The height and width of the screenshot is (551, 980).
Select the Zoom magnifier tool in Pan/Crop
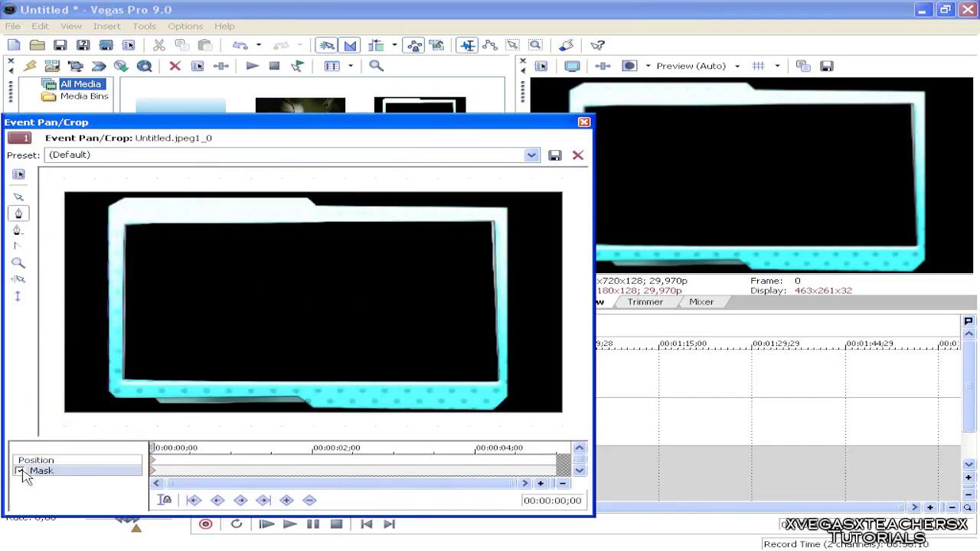(18, 262)
